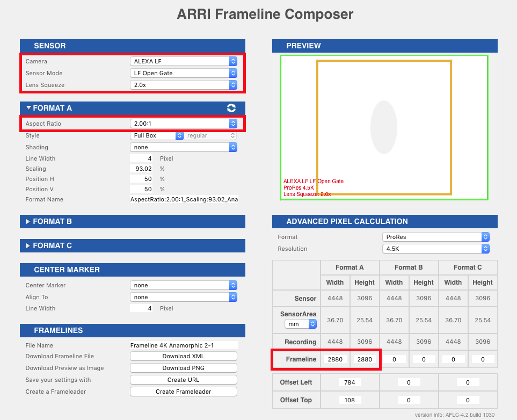Click the Format A sensor width 4448
The height and width of the screenshot is (420, 517).
[x=336, y=298]
